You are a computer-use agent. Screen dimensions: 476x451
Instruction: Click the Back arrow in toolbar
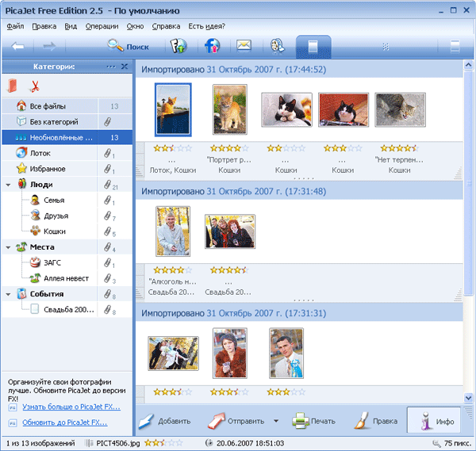pos(17,47)
